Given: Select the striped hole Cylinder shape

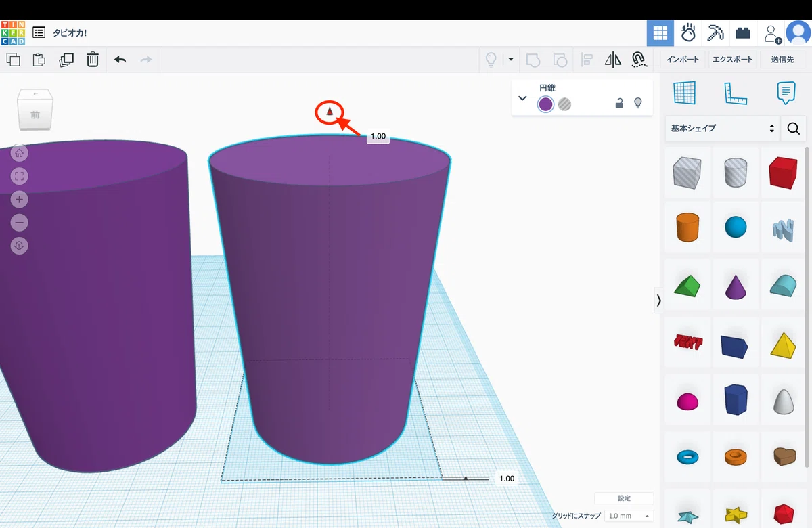Looking at the screenshot, I should 736,172.
